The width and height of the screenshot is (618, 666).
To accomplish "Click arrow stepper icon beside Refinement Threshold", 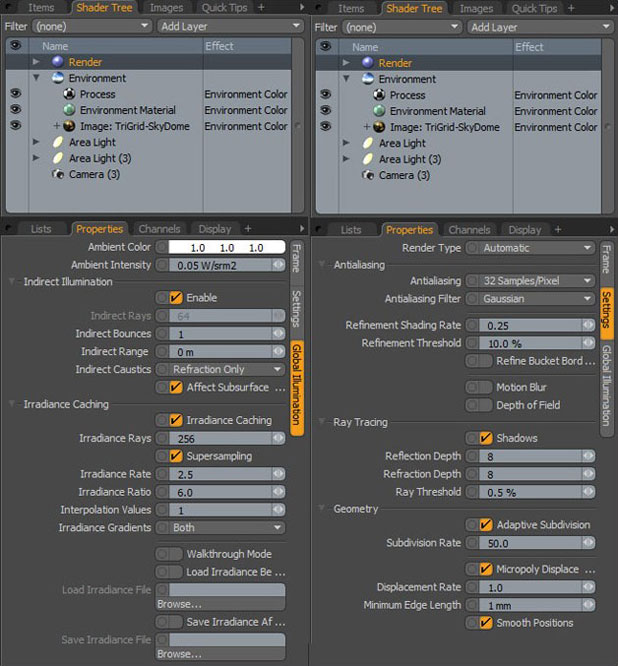I will (588, 343).
